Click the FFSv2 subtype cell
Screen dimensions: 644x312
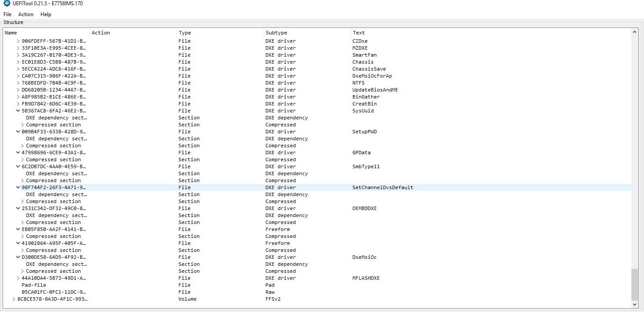(273, 299)
